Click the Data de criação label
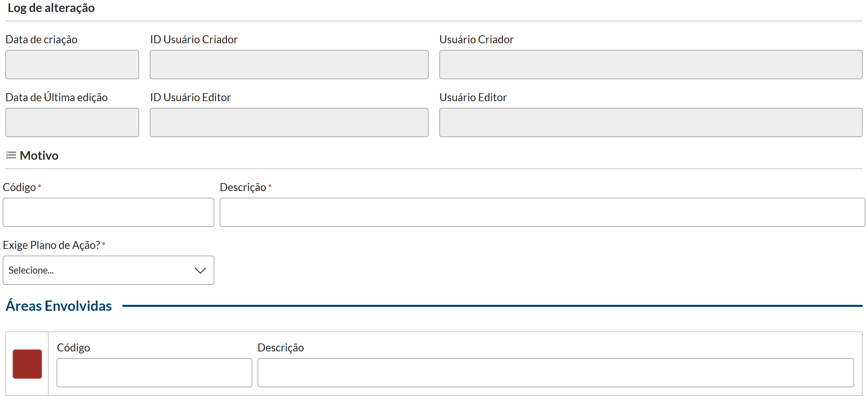 42,39
